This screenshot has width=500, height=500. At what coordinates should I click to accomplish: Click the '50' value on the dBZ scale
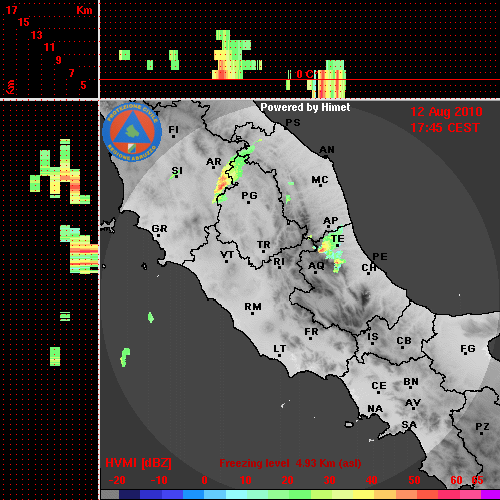(x=414, y=480)
